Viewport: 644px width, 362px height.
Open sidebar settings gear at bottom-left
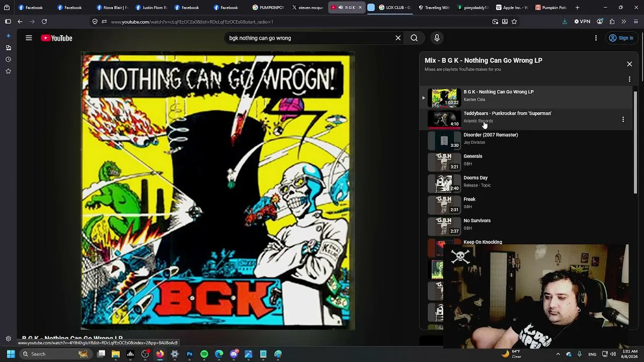tap(8, 339)
